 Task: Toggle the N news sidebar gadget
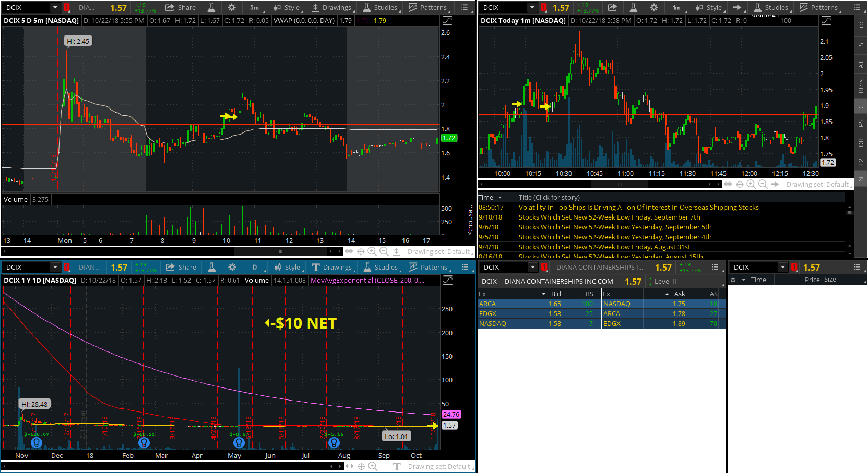tap(861, 179)
